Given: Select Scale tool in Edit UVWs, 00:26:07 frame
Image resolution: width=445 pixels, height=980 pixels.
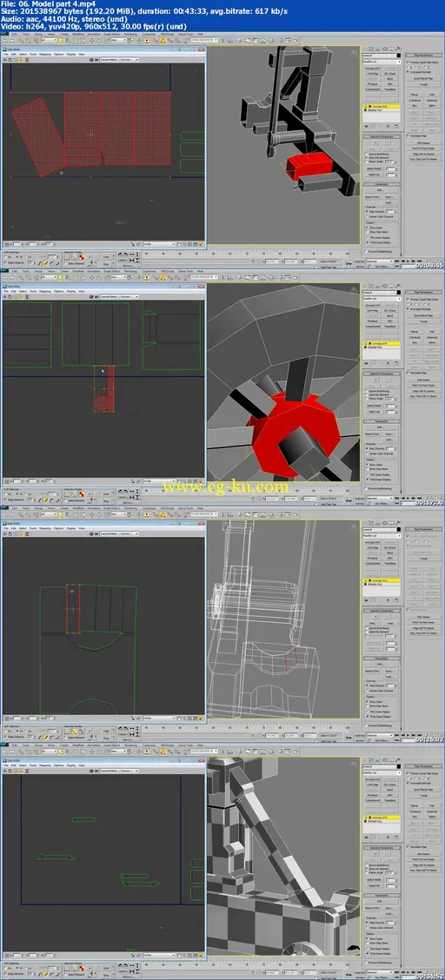Looking at the screenshot, I should click(16, 533).
